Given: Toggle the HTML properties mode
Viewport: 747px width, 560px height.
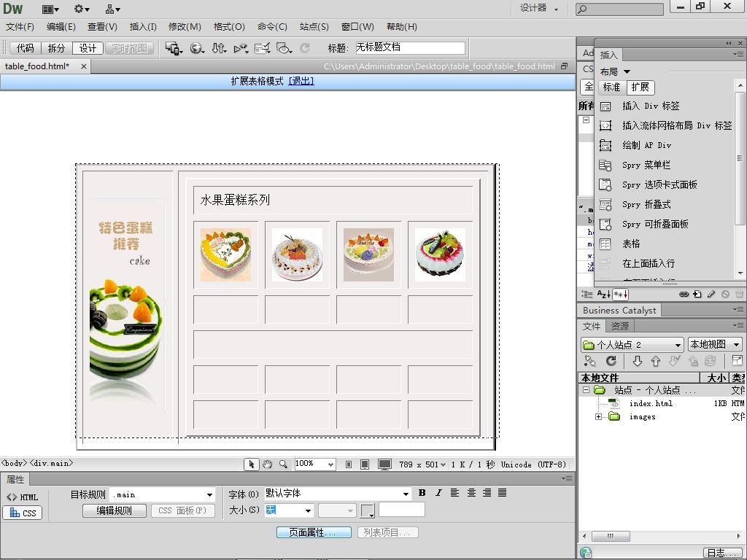Looking at the screenshot, I should [23, 497].
